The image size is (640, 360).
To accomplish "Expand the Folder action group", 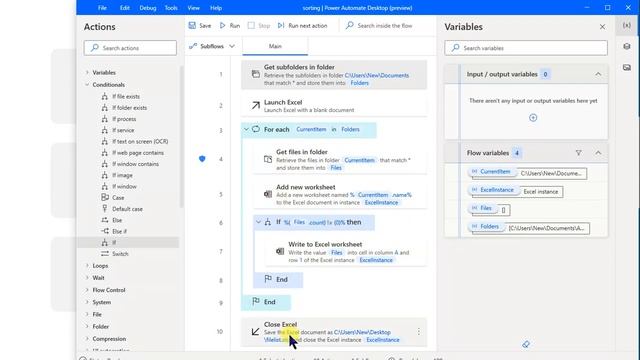I will click(87, 327).
